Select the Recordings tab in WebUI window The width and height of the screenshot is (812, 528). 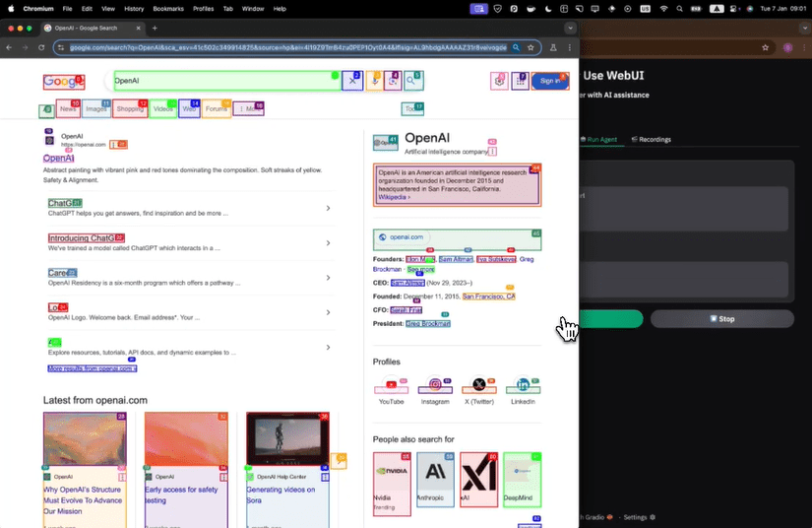[651, 139]
